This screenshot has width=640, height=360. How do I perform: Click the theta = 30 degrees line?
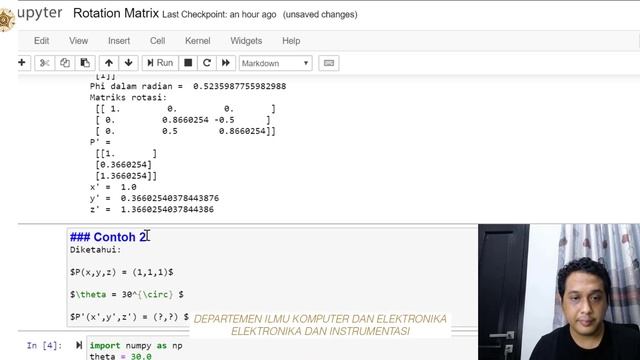click(127, 295)
